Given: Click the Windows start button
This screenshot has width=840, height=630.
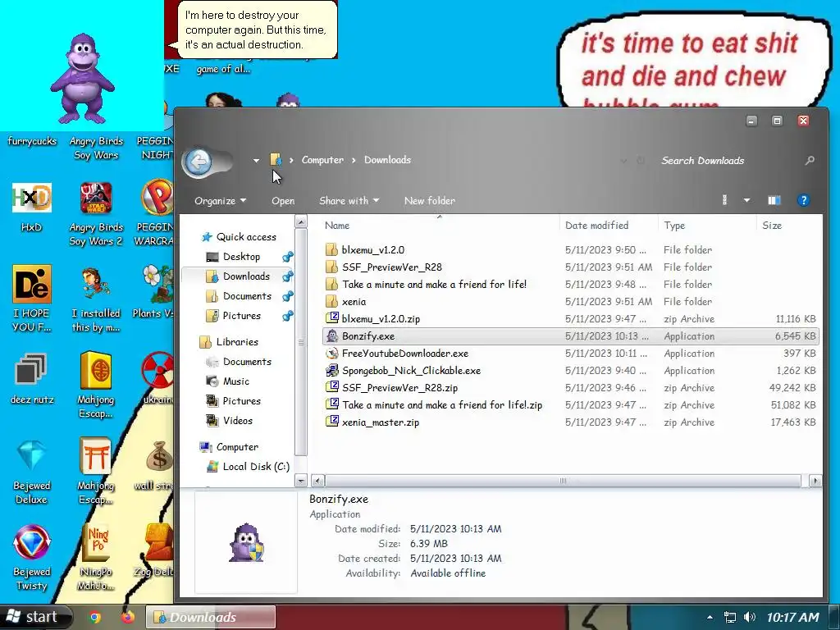Looking at the screenshot, I should click(x=36, y=617).
